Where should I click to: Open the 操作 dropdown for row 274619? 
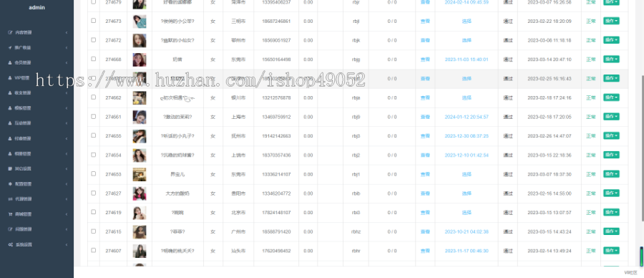click(611, 212)
